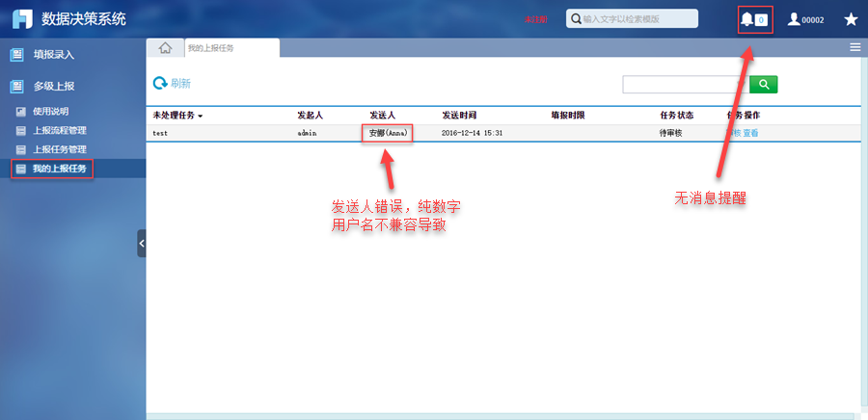Click the icon beside 上报流程管理
The height and width of the screenshot is (420, 868).
pyautogui.click(x=21, y=131)
